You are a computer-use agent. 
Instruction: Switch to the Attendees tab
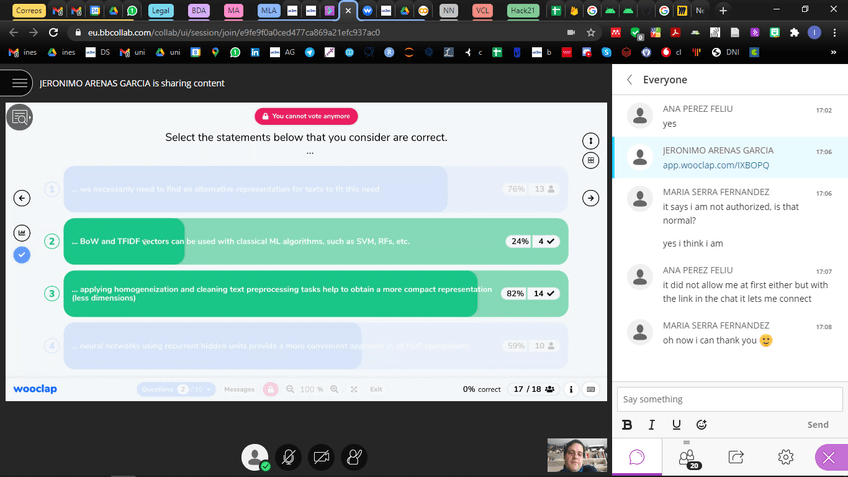pyautogui.click(x=687, y=457)
